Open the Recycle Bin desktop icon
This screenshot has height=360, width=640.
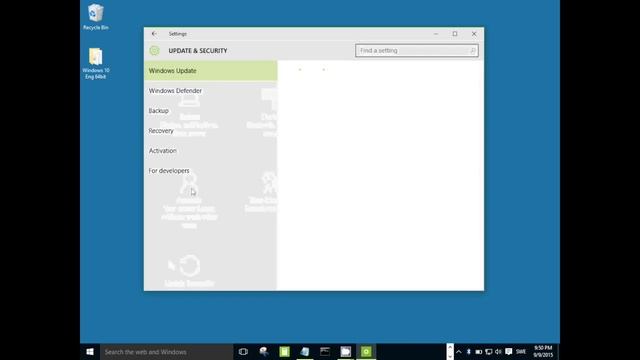pos(96,17)
